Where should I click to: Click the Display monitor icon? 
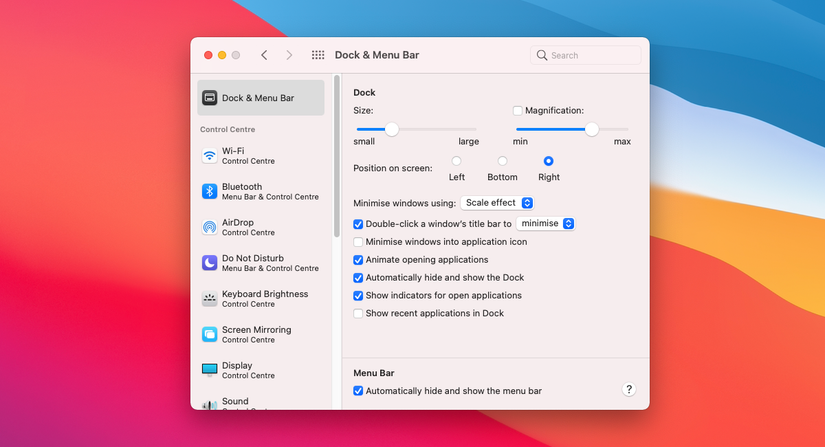[x=209, y=370]
